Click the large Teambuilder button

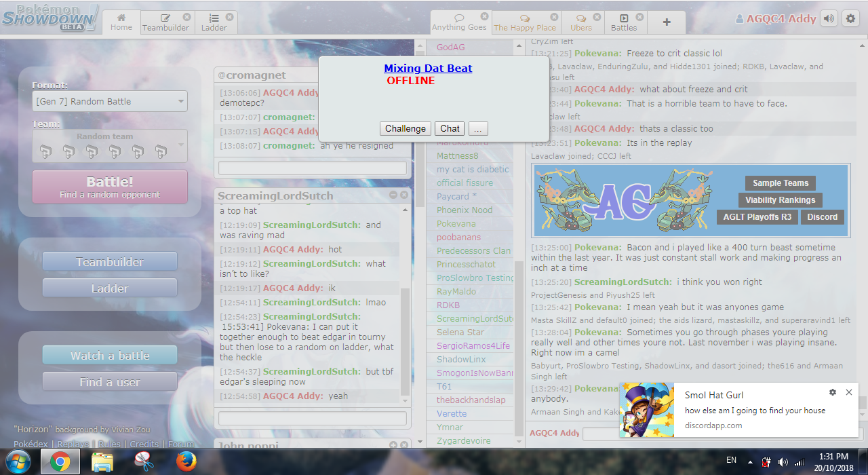pyautogui.click(x=110, y=262)
